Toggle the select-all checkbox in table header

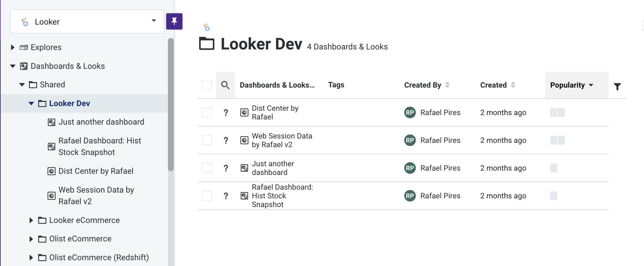[x=207, y=85]
